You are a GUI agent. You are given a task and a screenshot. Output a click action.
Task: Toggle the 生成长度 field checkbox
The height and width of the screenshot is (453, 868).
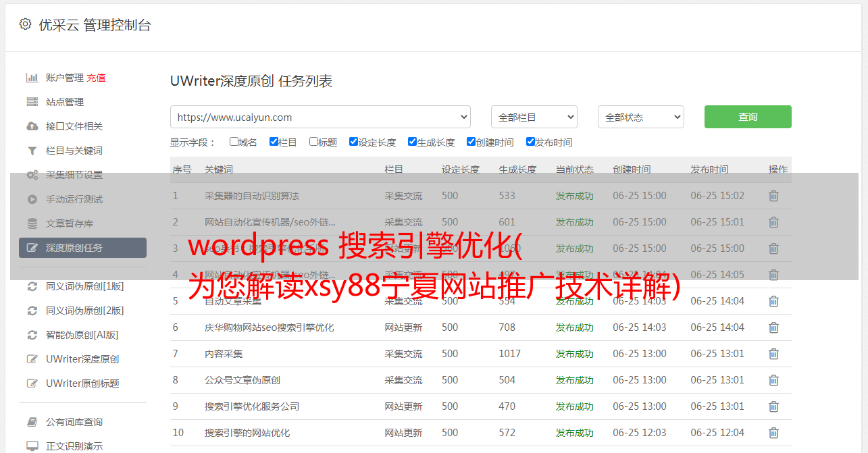click(x=412, y=142)
